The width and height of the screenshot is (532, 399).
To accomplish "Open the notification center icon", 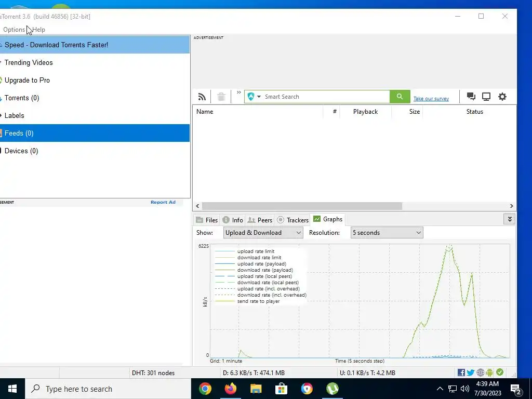I will 516,389.
